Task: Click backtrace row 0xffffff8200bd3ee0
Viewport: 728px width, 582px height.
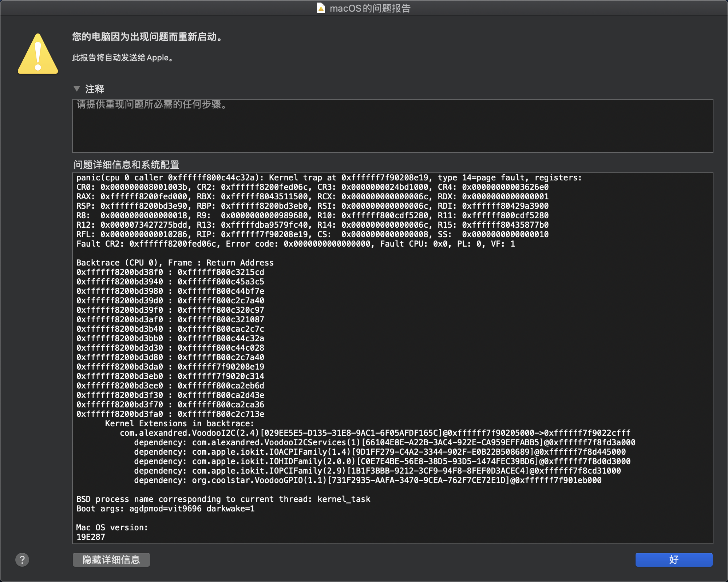Action: click(170, 386)
